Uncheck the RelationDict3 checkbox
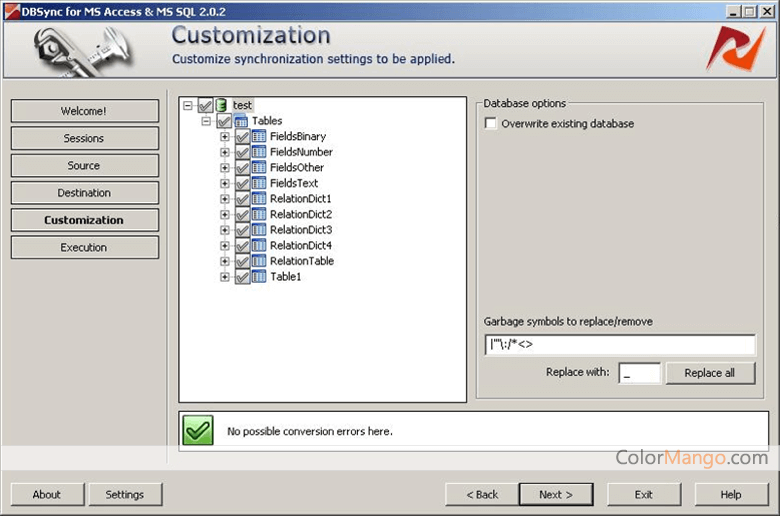This screenshot has width=780, height=516. pos(242,230)
